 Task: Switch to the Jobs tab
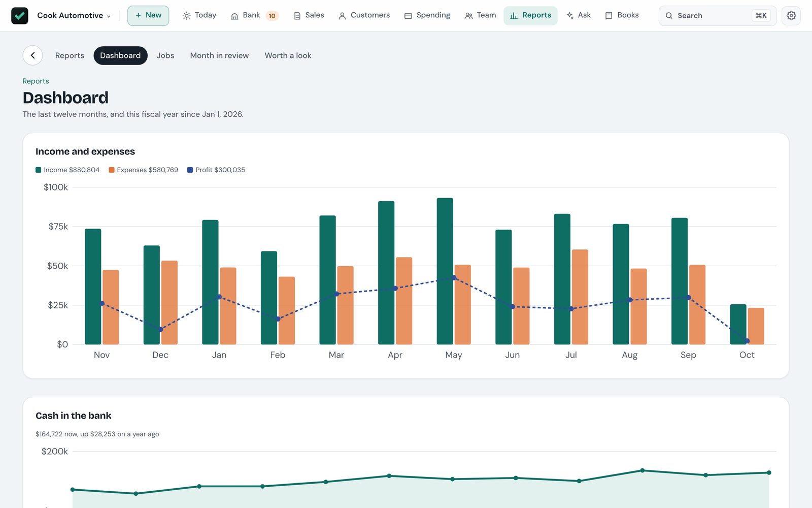165,55
